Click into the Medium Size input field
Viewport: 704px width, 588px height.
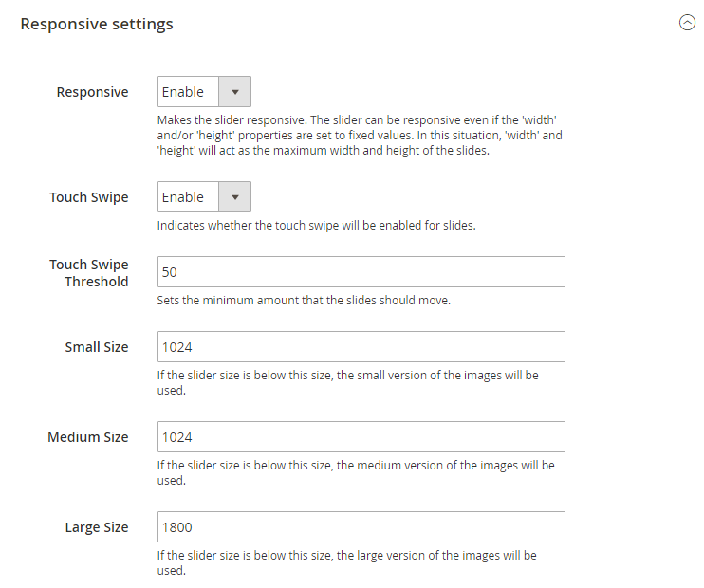[361, 437]
